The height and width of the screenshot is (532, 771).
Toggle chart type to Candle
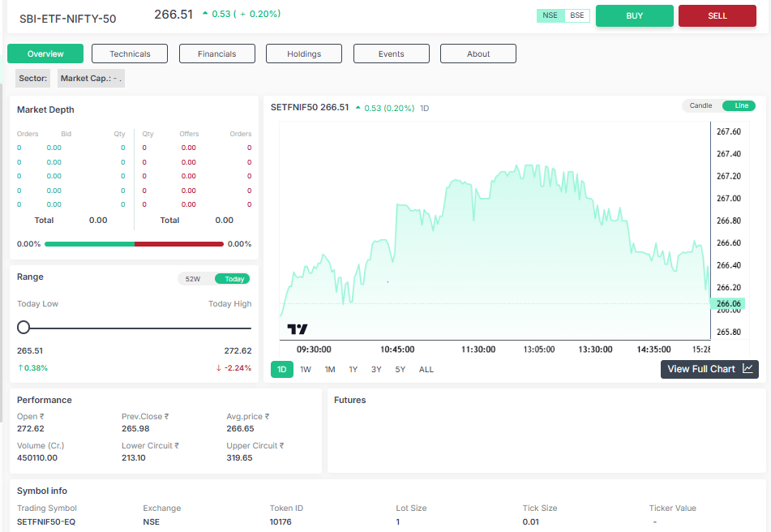coord(700,105)
